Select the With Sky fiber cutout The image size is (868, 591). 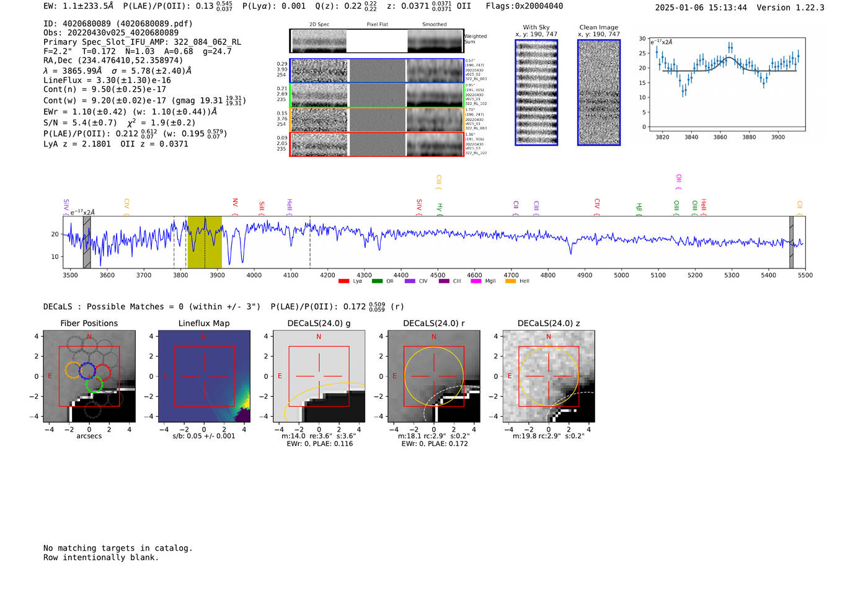pyautogui.click(x=536, y=92)
